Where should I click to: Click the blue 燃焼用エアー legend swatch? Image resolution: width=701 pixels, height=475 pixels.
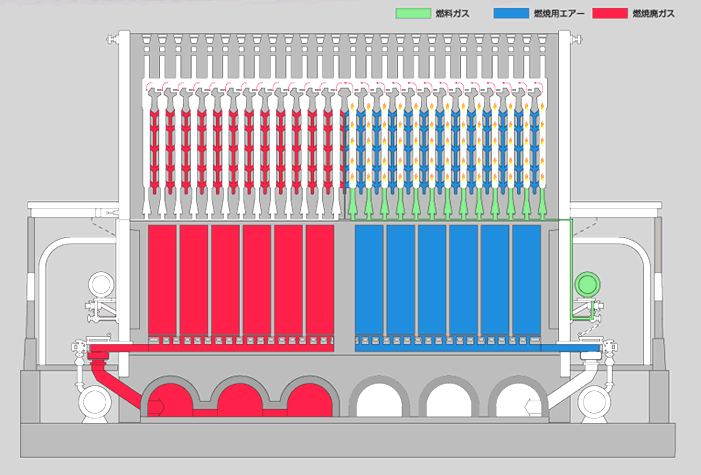click(511, 13)
